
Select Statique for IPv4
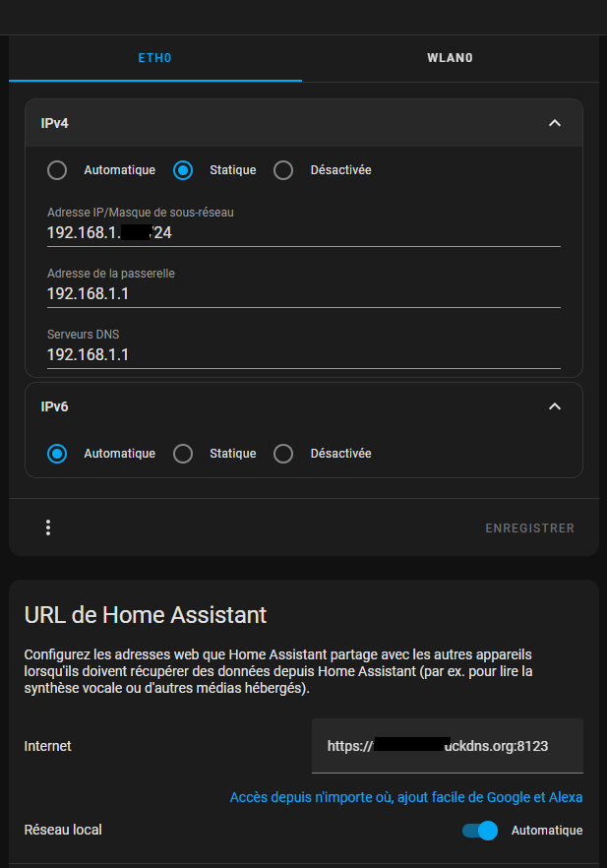click(x=183, y=170)
